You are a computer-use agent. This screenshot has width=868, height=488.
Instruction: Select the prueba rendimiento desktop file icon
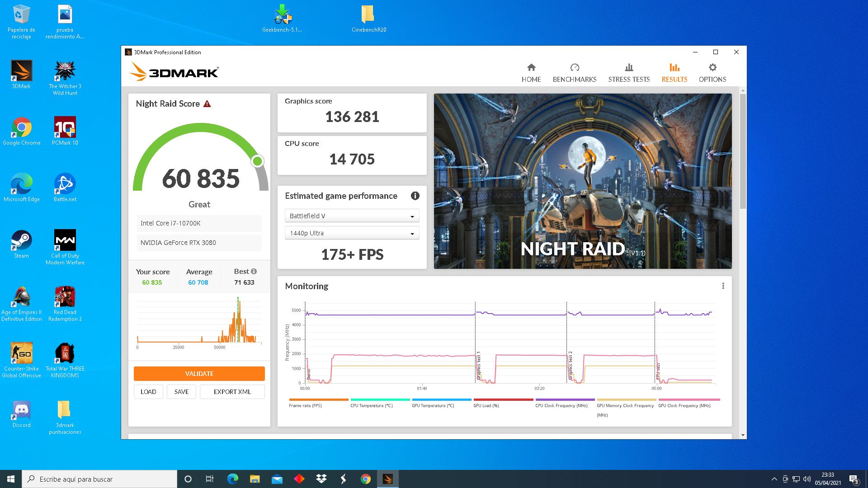[65, 22]
